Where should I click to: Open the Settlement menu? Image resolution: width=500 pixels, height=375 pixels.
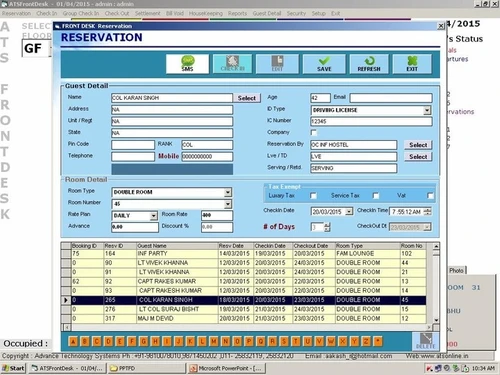[148, 13]
